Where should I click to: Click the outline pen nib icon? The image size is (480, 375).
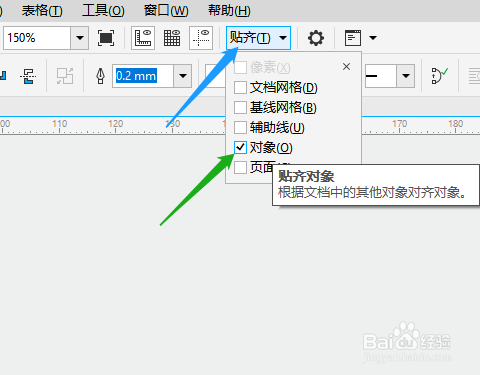click(100, 76)
